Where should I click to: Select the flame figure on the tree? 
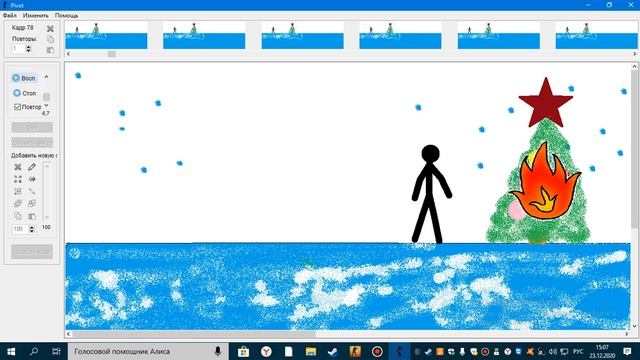click(x=544, y=182)
